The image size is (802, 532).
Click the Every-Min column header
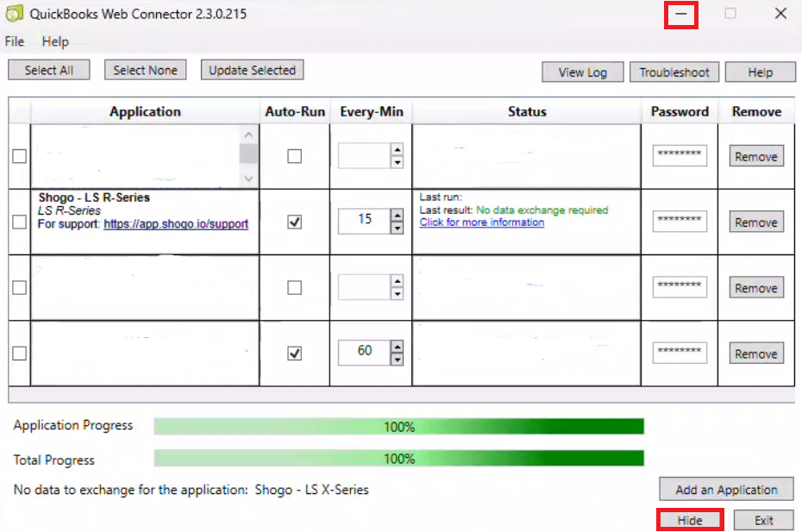[x=372, y=111]
